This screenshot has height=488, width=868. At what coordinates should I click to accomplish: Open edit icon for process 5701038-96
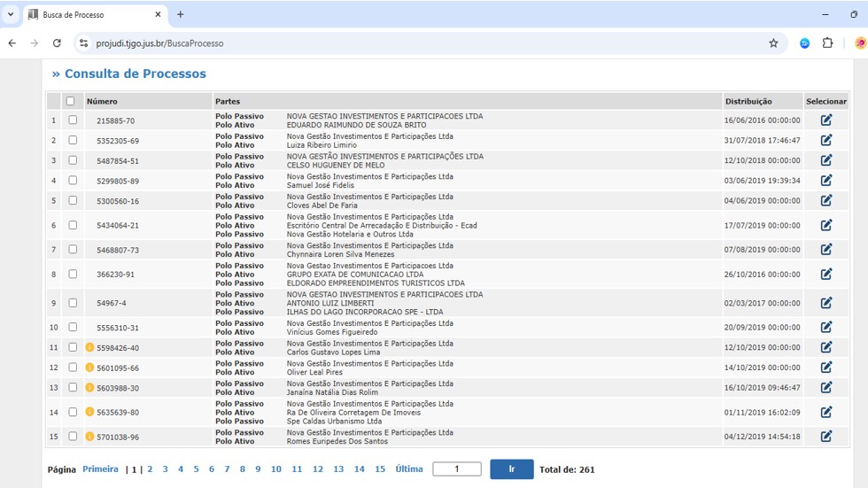pos(825,436)
